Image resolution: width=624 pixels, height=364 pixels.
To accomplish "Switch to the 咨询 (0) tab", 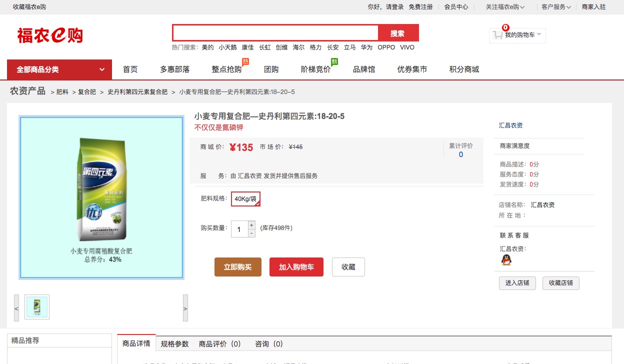I will [269, 344].
